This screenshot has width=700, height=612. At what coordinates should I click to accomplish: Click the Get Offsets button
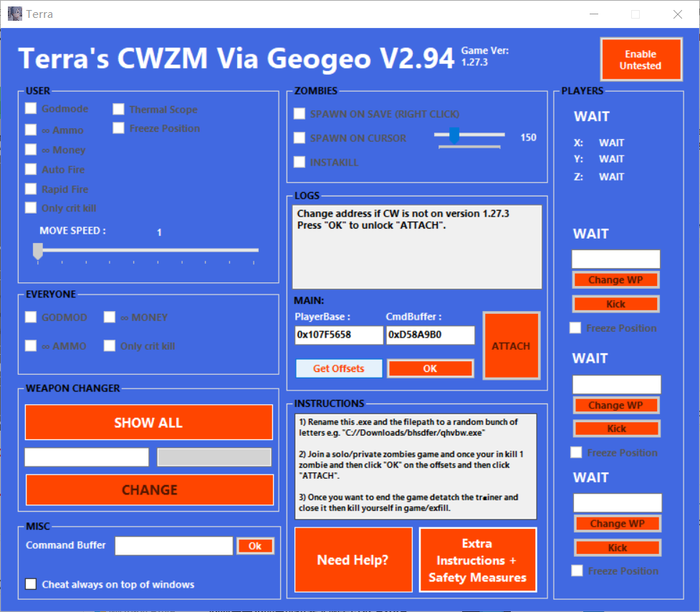pos(339,368)
